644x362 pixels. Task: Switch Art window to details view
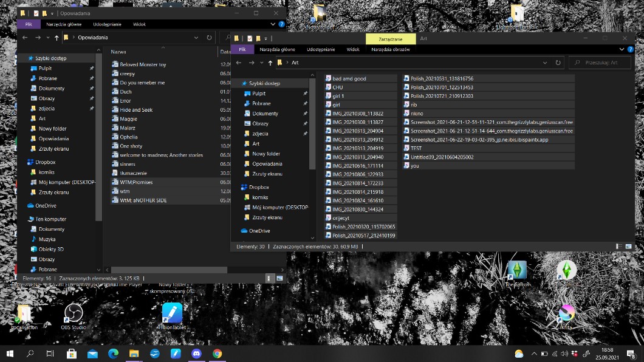pyautogui.click(x=618, y=247)
